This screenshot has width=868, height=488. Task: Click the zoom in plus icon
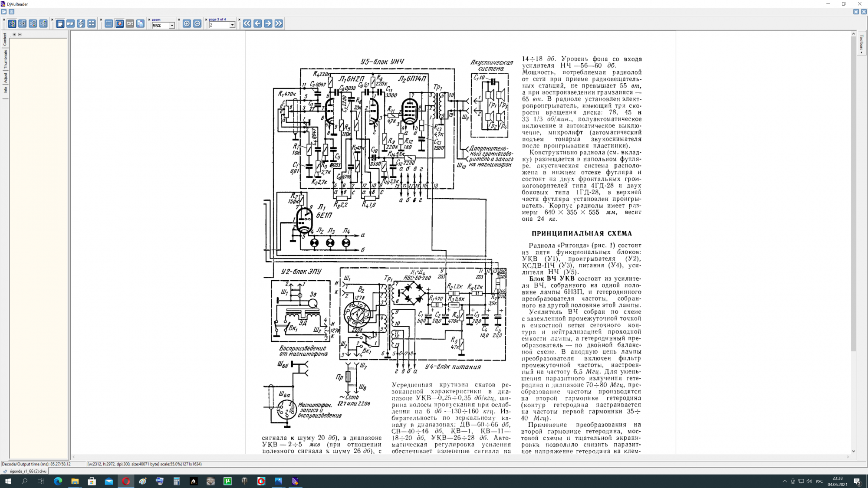187,24
